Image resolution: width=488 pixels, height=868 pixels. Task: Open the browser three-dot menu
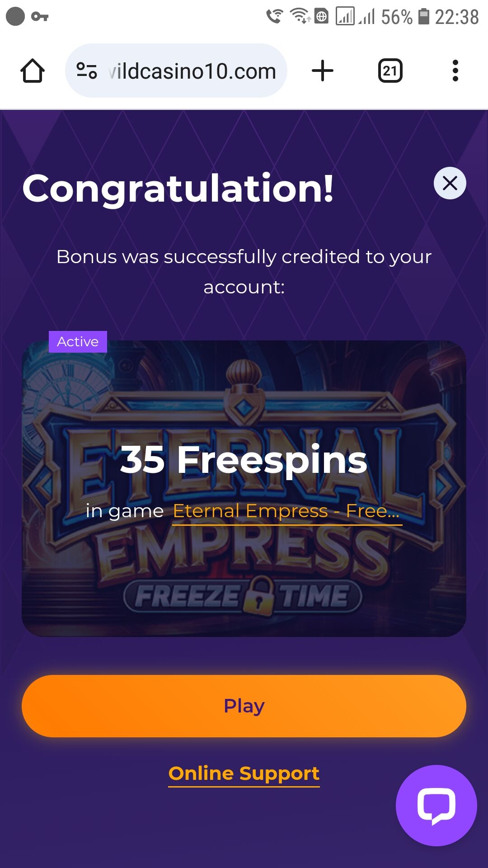coord(455,71)
